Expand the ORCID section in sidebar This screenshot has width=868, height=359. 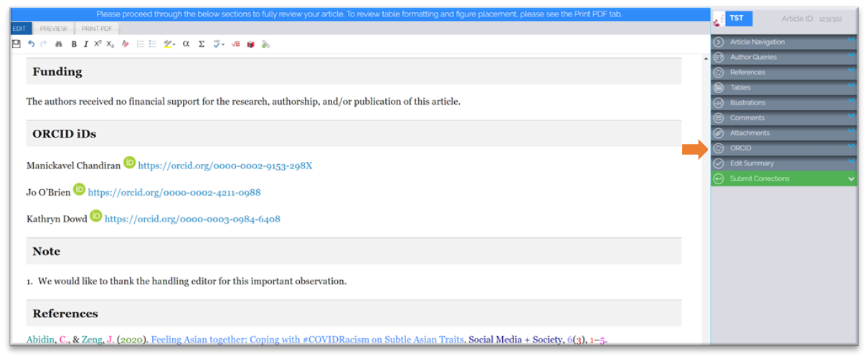click(783, 148)
